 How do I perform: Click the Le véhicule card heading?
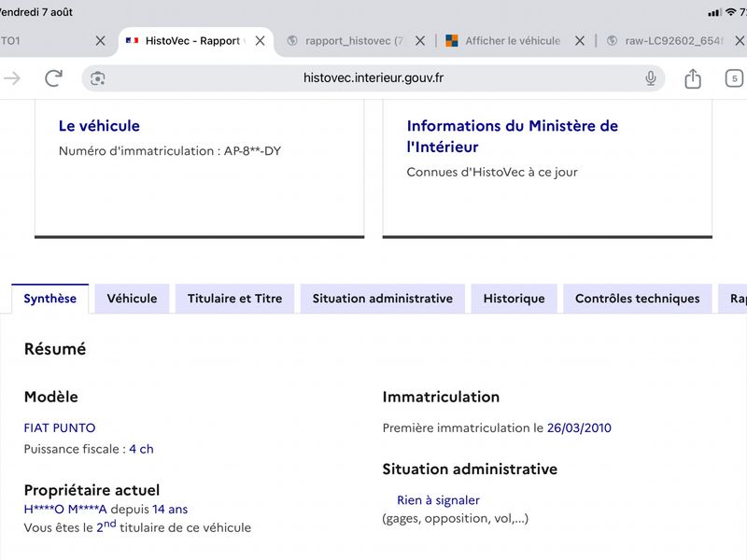pos(99,126)
